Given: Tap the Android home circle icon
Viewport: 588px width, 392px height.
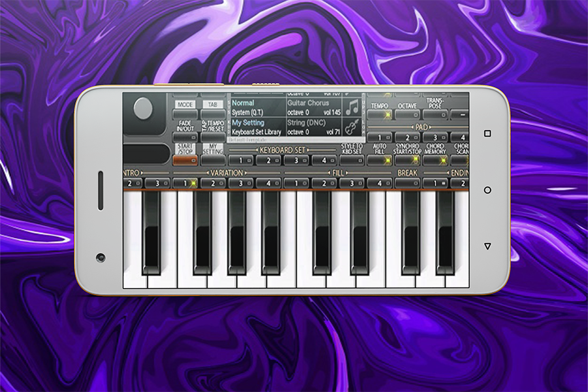Looking at the screenshot, I should click(x=487, y=190).
